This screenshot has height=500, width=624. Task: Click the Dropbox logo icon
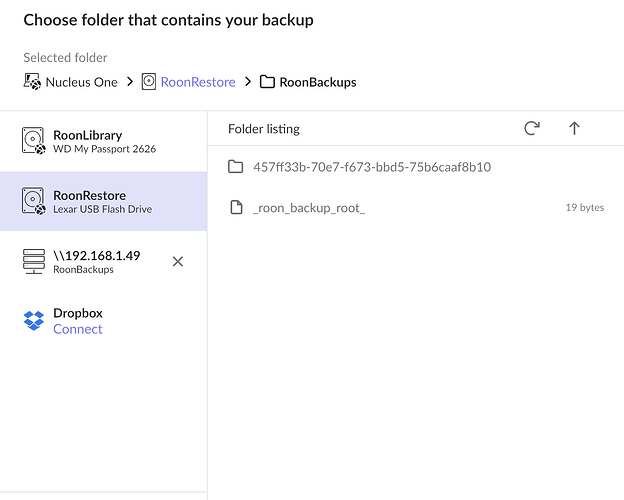click(x=34, y=320)
